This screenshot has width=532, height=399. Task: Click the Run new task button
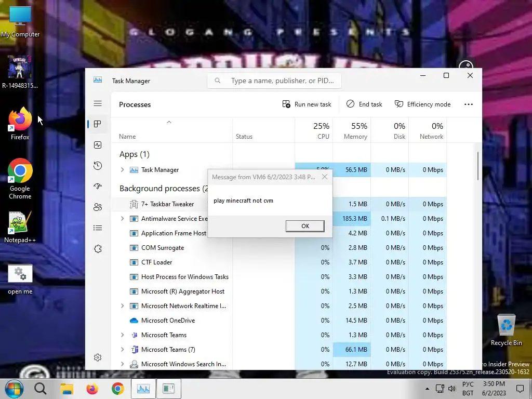pyautogui.click(x=307, y=104)
